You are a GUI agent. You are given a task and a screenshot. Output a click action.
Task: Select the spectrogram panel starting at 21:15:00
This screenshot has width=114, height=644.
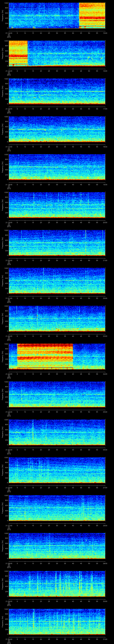pyautogui.click(x=57, y=53)
